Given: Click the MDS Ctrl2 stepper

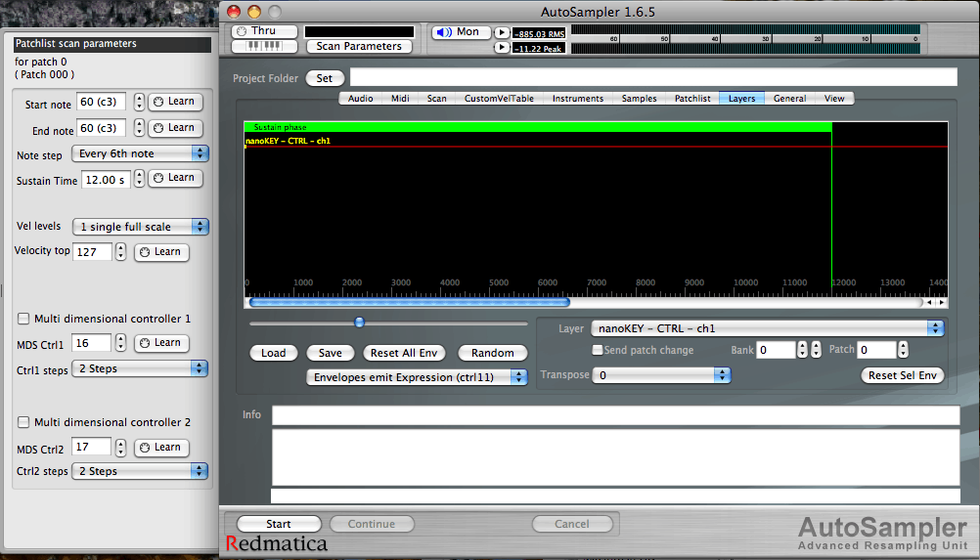Looking at the screenshot, I should coord(120,448).
